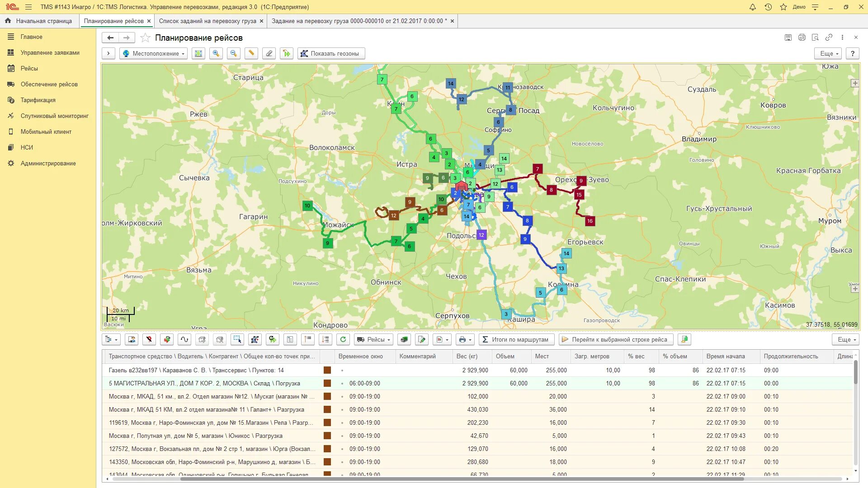Click the rectangle selection tool icon
The image size is (868, 488).
coord(237,339)
